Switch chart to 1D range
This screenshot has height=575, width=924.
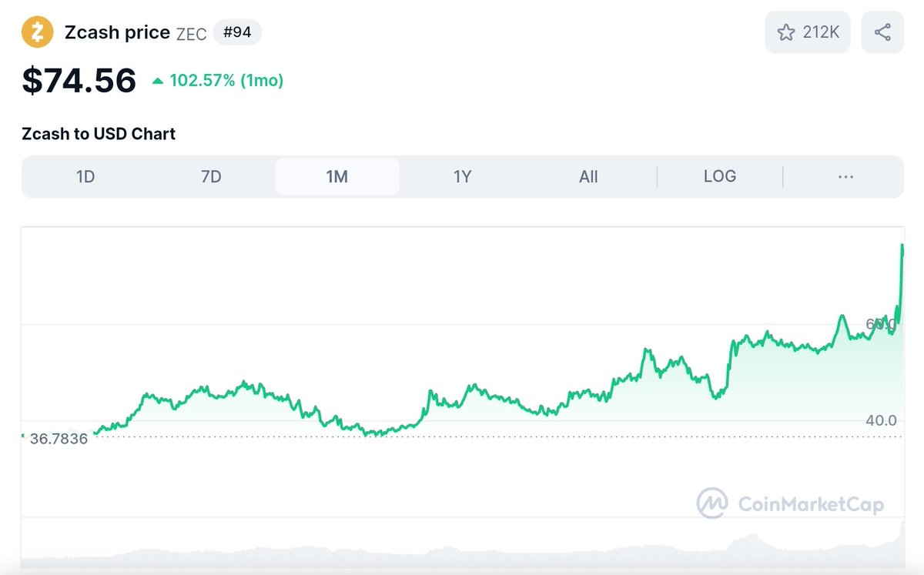tap(85, 176)
